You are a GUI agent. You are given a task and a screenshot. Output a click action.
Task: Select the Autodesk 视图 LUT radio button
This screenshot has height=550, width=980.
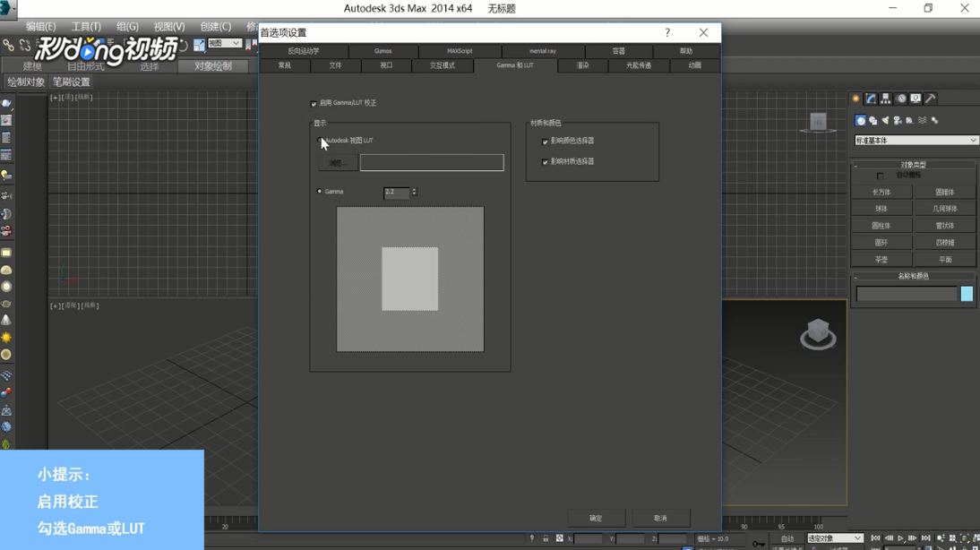tap(320, 141)
